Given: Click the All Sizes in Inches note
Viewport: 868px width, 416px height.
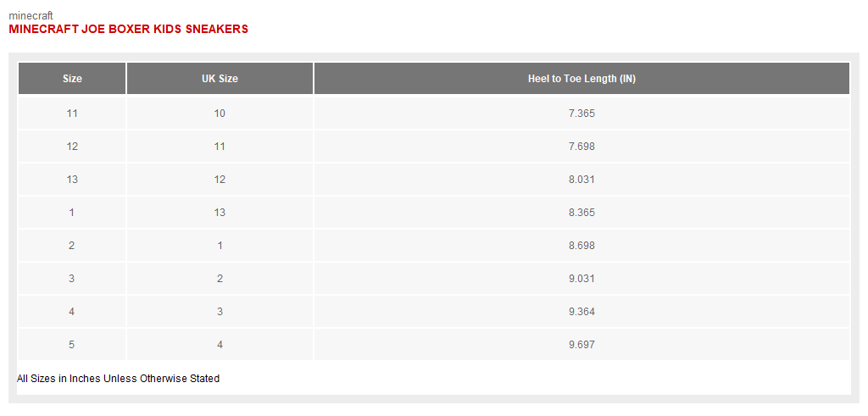Looking at the screenshot, I should point(118,379).
